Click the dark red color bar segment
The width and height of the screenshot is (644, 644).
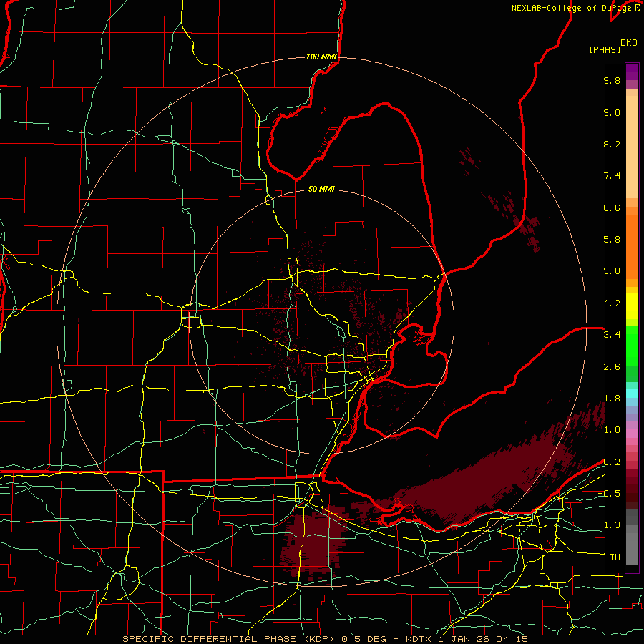(632, 489)
